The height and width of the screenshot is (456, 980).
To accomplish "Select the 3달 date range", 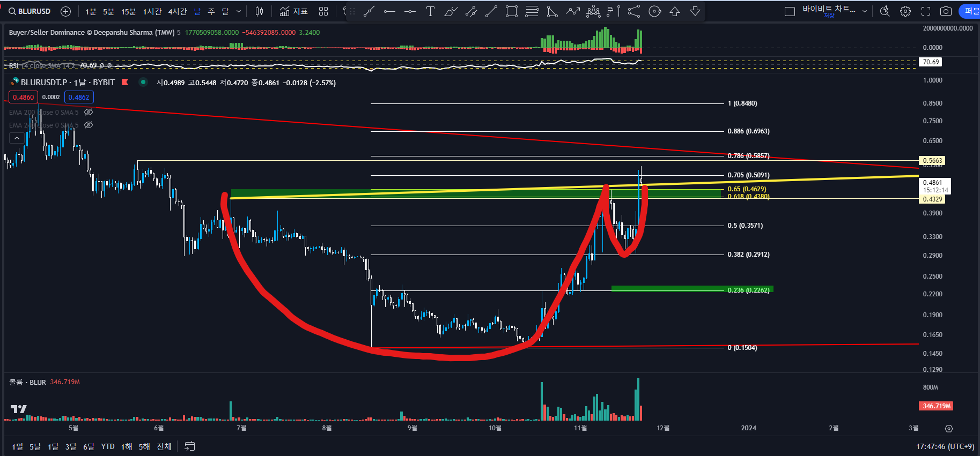I will [x=71, y=446].
